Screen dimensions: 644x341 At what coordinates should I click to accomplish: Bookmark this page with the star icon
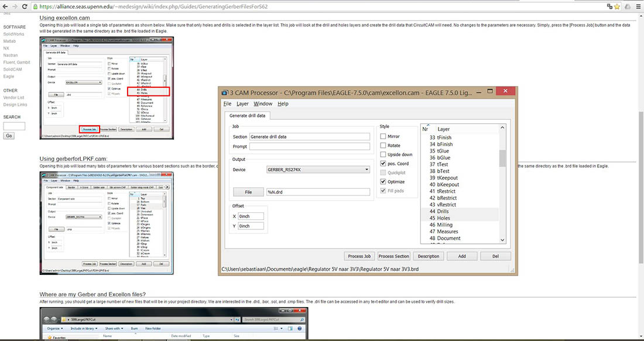(x=617, y=6)
